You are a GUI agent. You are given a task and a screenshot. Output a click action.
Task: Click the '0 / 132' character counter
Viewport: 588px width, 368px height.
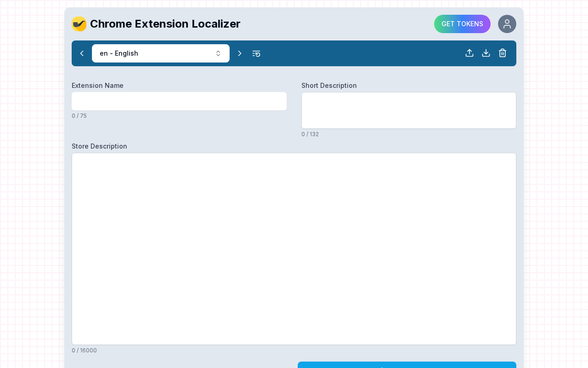point(310,134)
